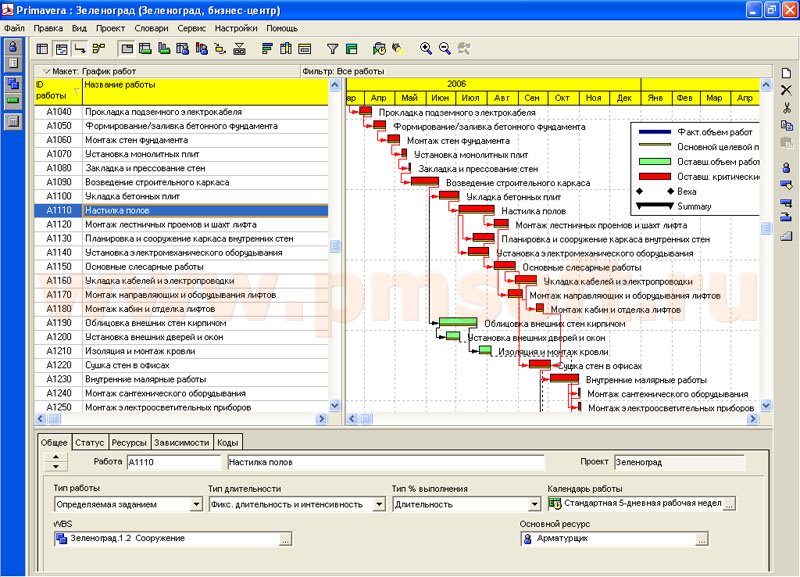Click the red Gantt bar for Настилка полов
The image size is (800, 577).
477,210
